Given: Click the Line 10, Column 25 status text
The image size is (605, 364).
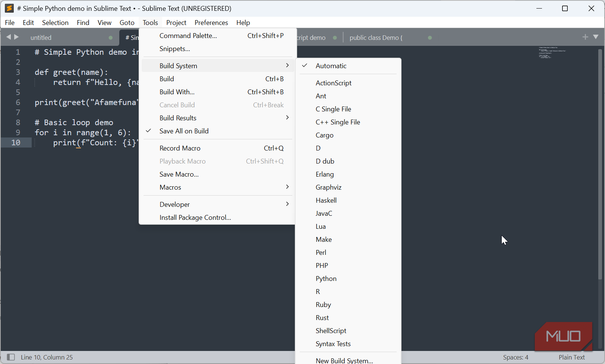Looking at the screenshot, I should click(x=47, y=357).
